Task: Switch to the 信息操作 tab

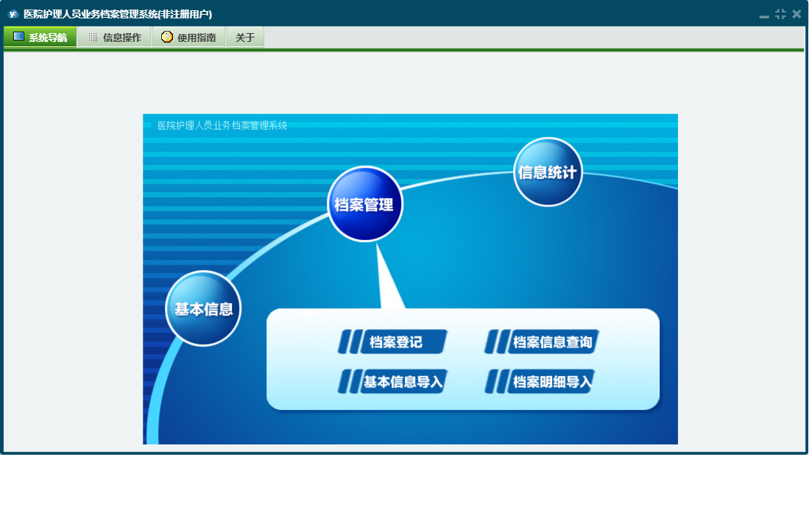Action: click(114, 37)
